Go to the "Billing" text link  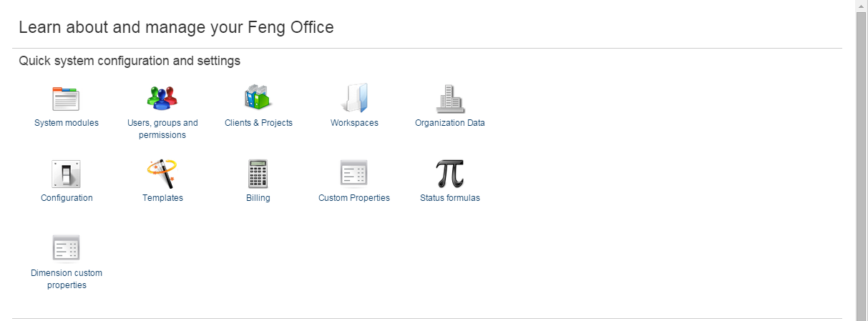coord(258,198)
